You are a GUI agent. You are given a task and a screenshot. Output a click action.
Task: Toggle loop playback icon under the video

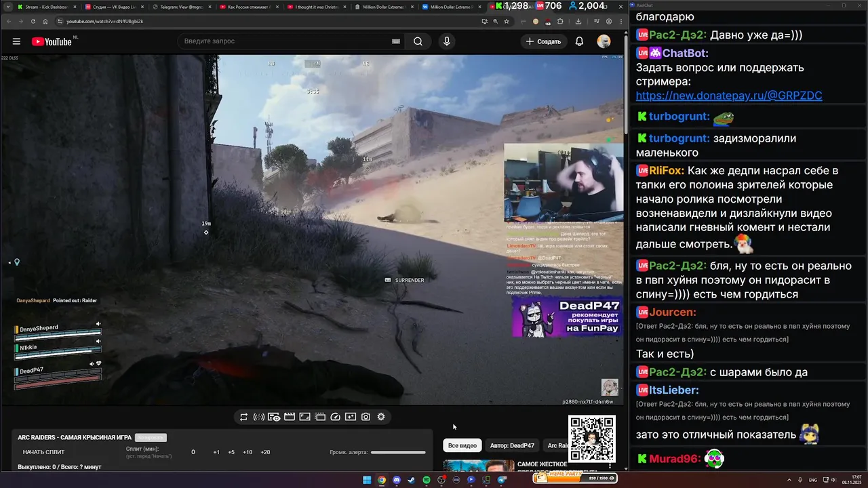pos(243,417)
